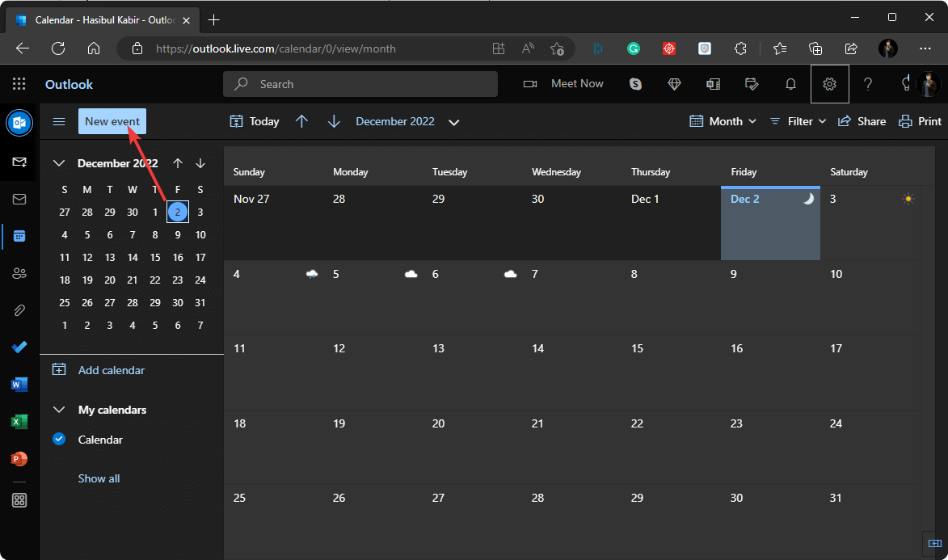Expand the Filter dropdown

(x=798, y=121)
